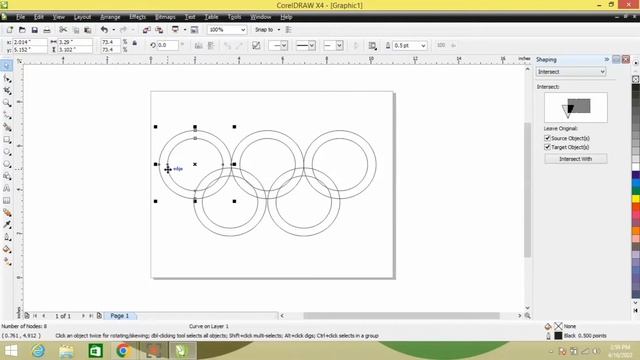Screen dimensions: 640x360
Task: Open the Intersect shaping mode dropdown
Action: click(571, 71)
